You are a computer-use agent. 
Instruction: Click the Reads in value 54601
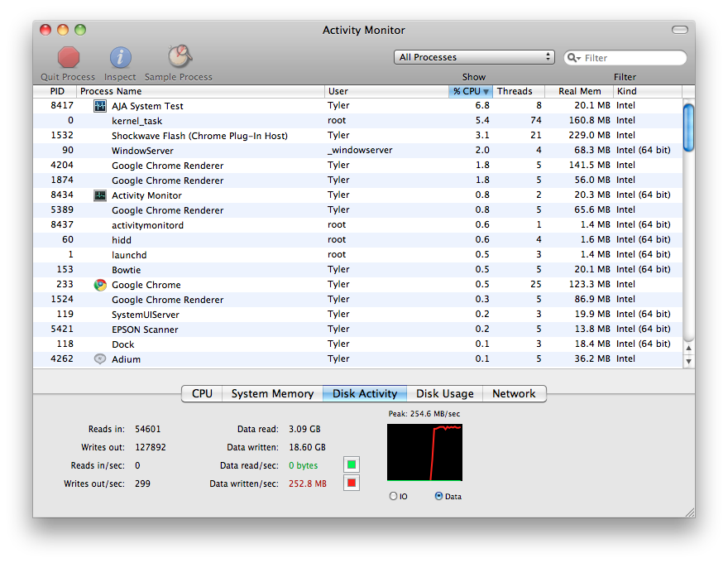(147, 429)
